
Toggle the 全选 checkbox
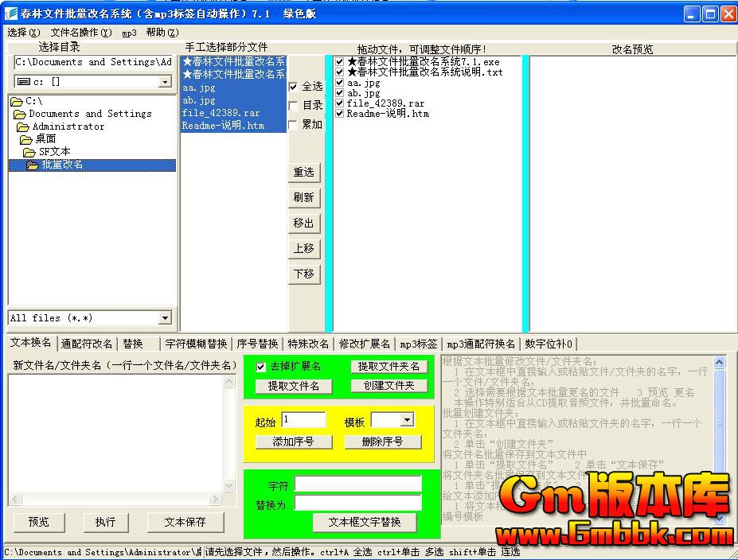click(x=293, y=87)
